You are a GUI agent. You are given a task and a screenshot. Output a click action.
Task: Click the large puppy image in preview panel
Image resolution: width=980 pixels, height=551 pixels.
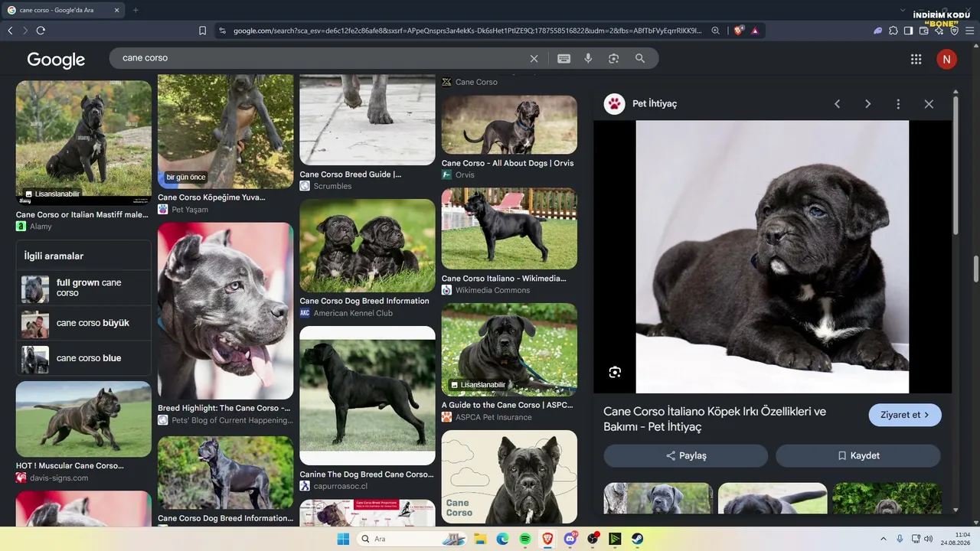[x=773, y=257]
